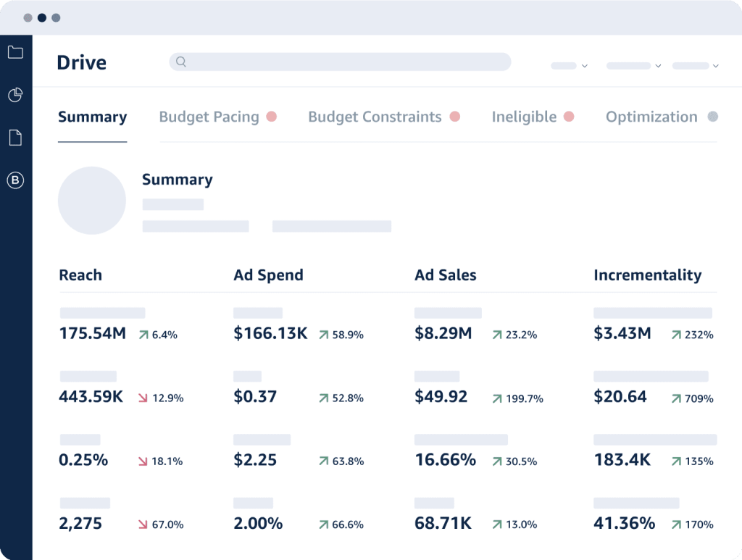Click the circled B icon in sidebar
Image resolution: width=742 pixels, height=560 pixels.
tap(15, 180)
